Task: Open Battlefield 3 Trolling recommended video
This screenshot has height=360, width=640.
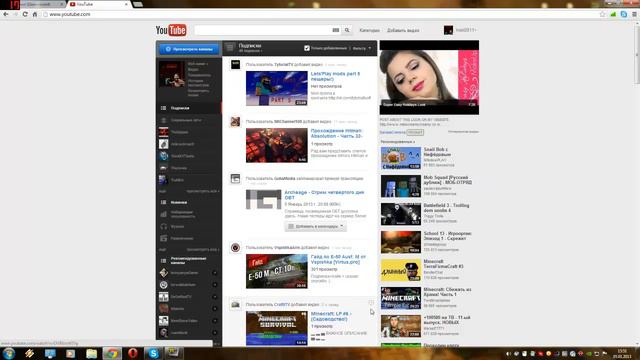Action: (x=401, y=214)
